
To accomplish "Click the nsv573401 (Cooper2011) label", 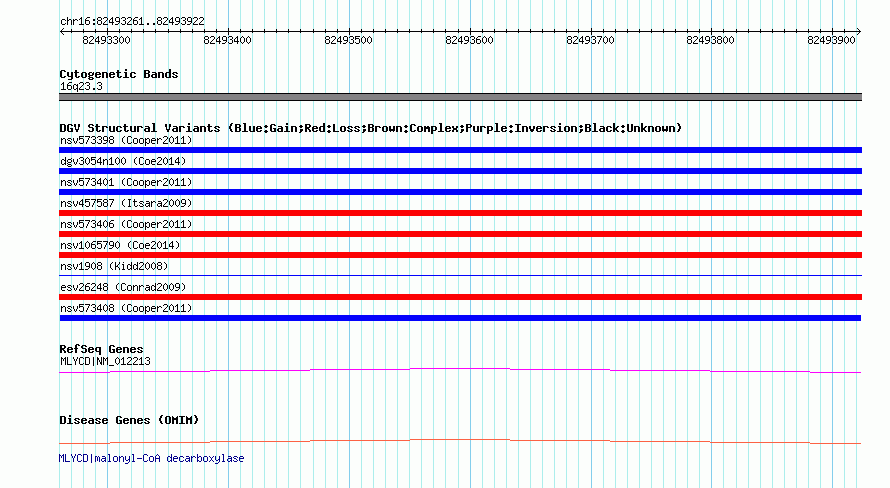I will (x=126, y=182).
